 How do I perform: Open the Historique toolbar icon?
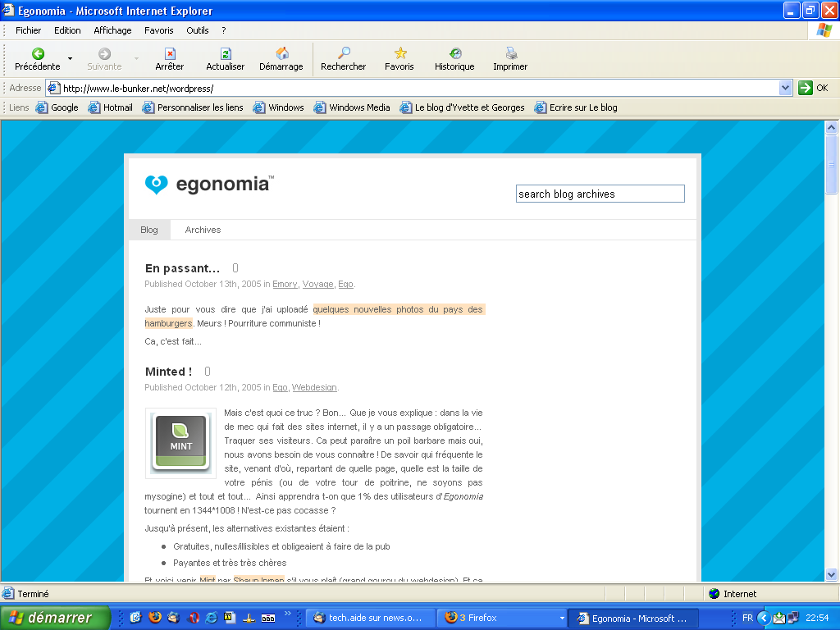pos(454,54)
